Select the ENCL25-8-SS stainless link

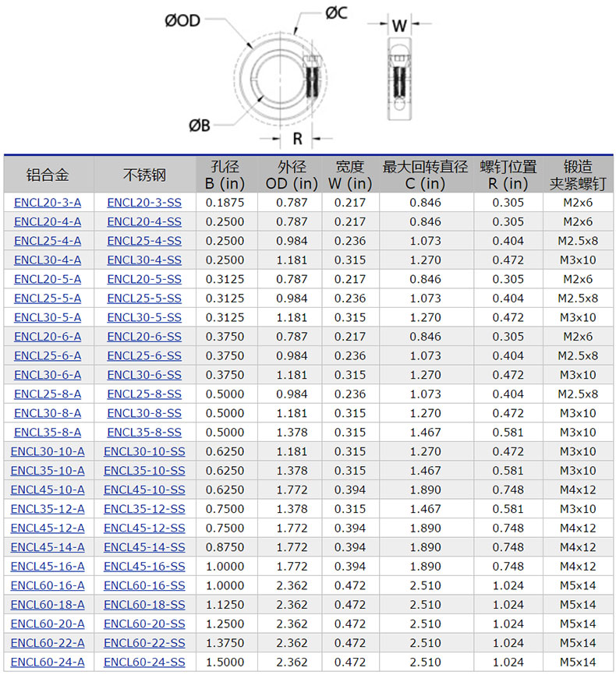[144, 394]
